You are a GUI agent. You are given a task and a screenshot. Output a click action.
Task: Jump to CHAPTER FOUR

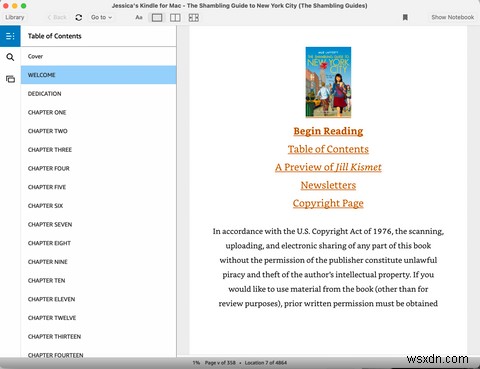tap(98, 168)
